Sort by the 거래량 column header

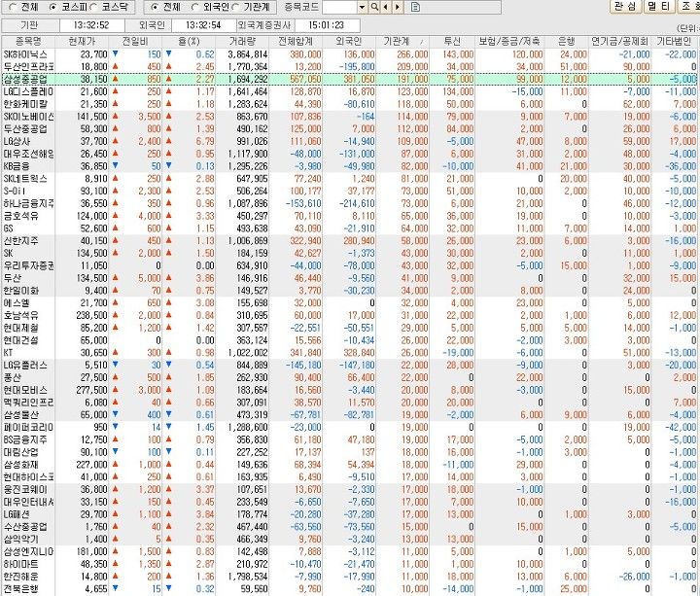tap(242, 42)
